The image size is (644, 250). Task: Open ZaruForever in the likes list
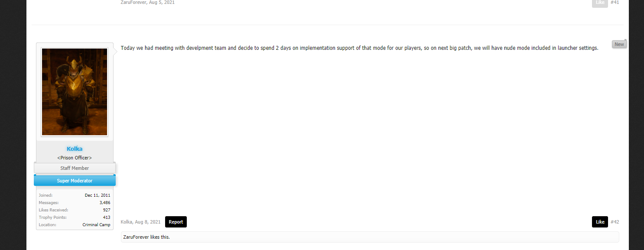[x=137, y=237]
